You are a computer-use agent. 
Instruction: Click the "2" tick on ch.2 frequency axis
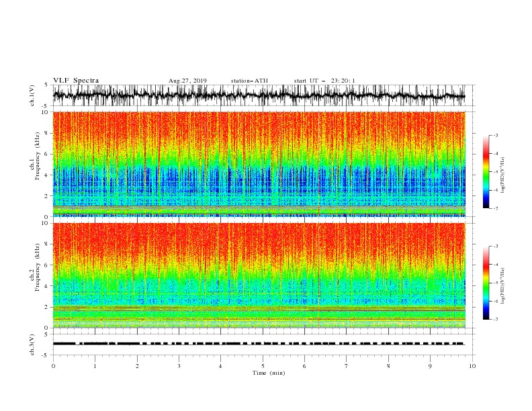click(47, 307)
